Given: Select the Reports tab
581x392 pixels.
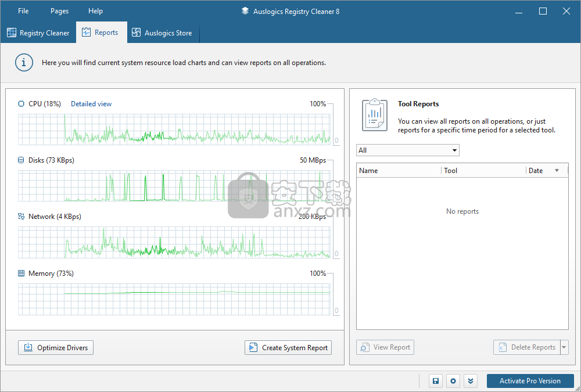Looking at the screenshot, I should [x=102, y=33].
